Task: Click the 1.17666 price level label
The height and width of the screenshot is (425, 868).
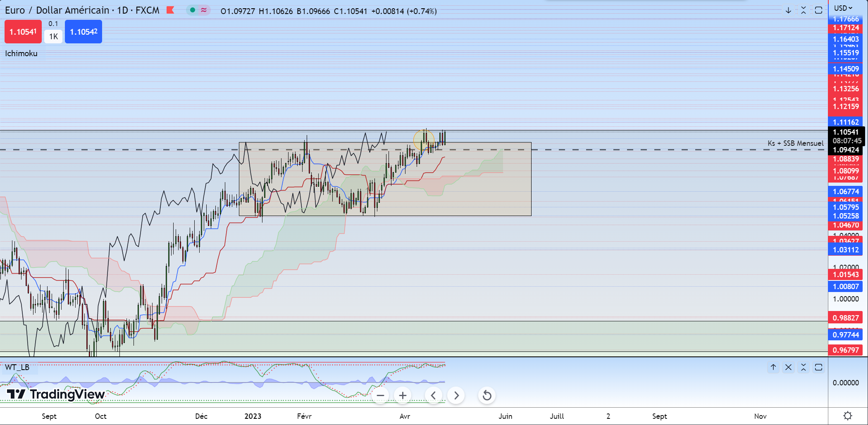Action: 846,19
